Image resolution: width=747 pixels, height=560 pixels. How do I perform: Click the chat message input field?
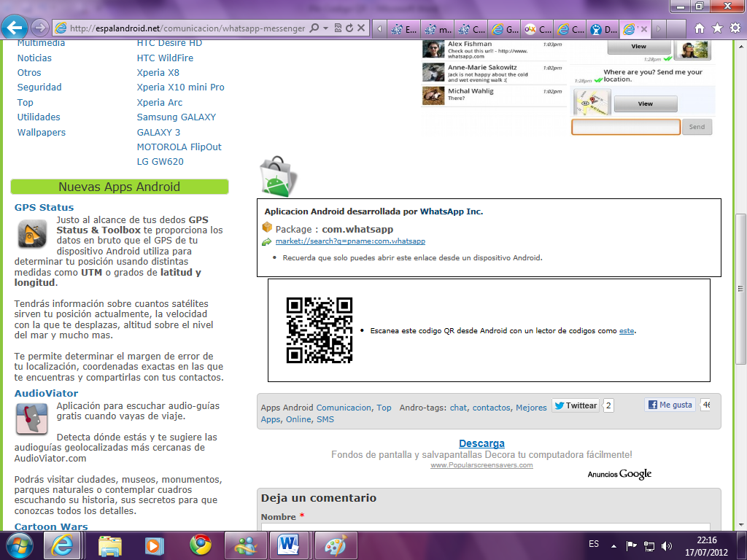pyautogui.click(x=625, y=127)
